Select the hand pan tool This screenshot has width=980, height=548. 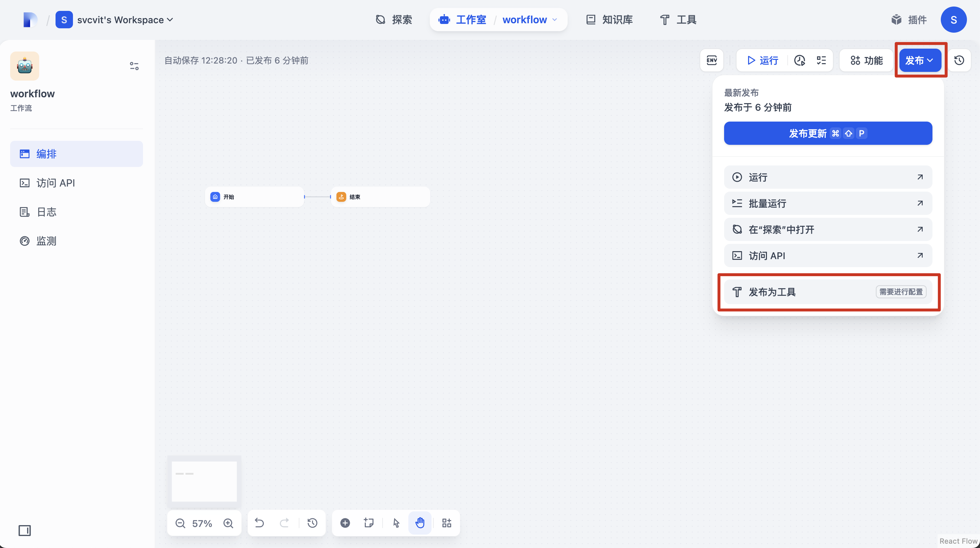[420, 523]
